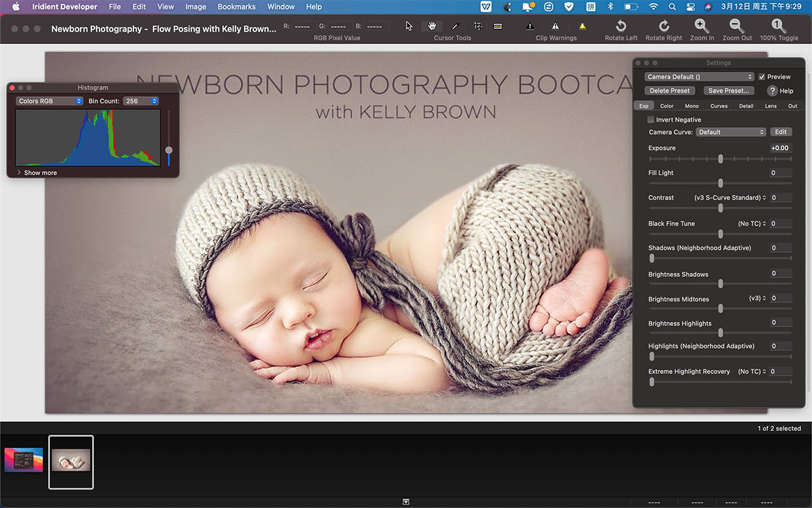The width and height of the screenshot is (812, 508).
Task: Open the Brightness Midtones (v3) dropdown
Action: point(757,298)
